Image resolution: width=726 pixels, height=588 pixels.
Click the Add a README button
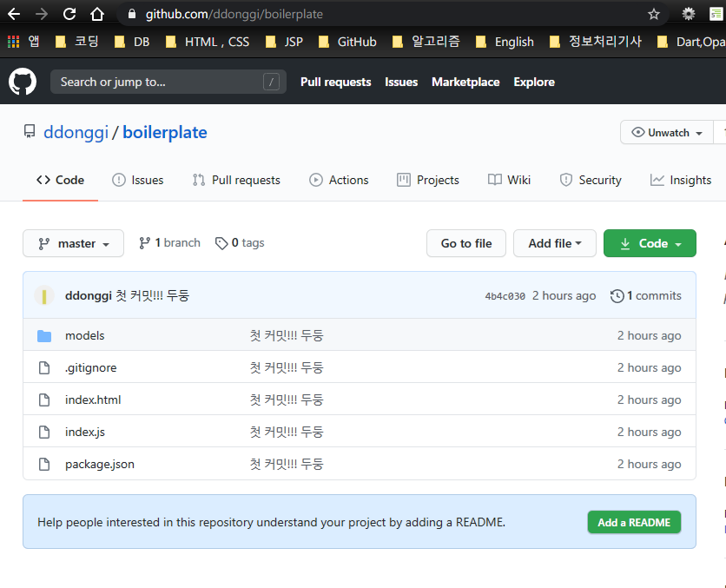634,522
